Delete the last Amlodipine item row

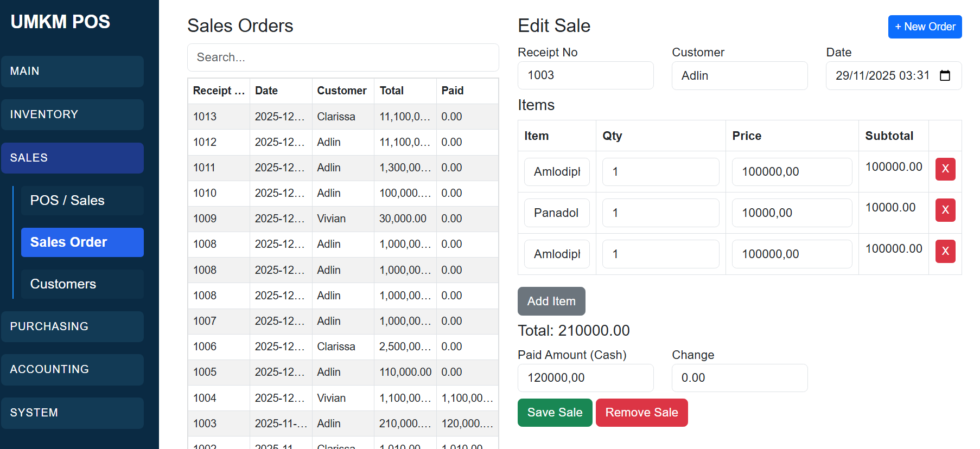click(x=945, y=252)
